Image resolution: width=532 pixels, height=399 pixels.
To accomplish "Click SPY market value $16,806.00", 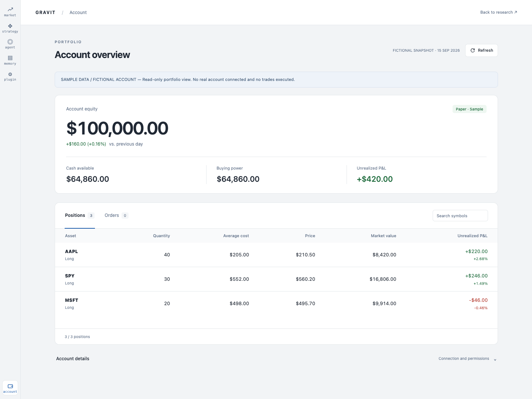I will point(383,279).
